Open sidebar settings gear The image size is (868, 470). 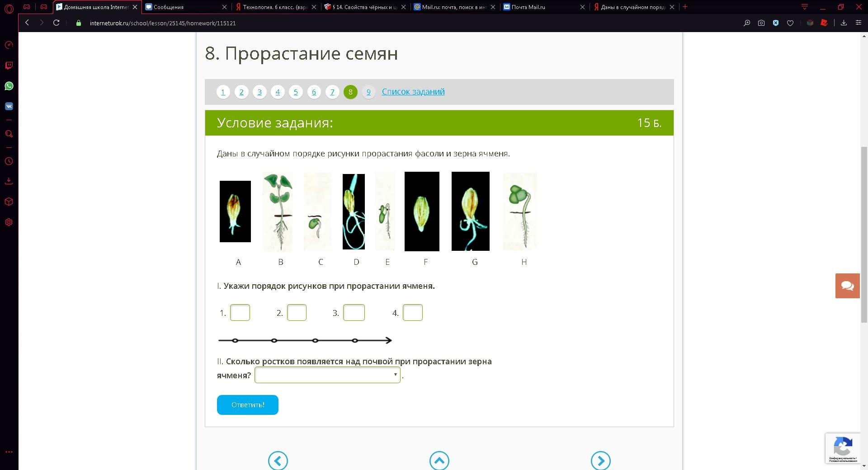(9, 222)
